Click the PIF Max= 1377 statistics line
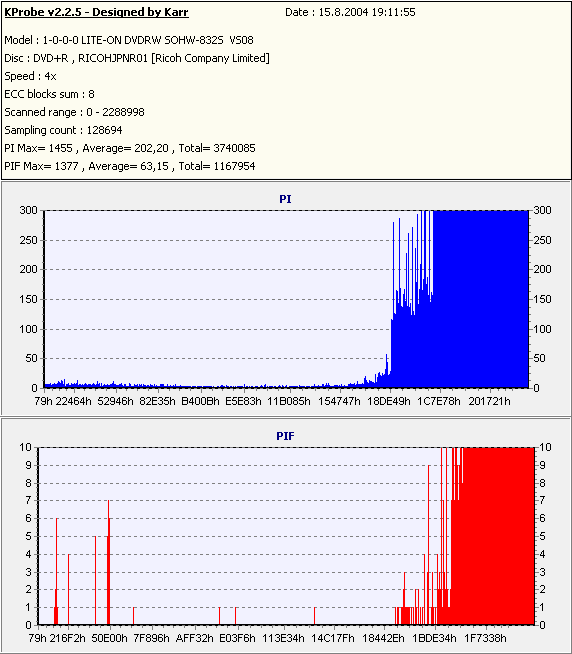This screenshot has width=572, height=654. point(130,166)
